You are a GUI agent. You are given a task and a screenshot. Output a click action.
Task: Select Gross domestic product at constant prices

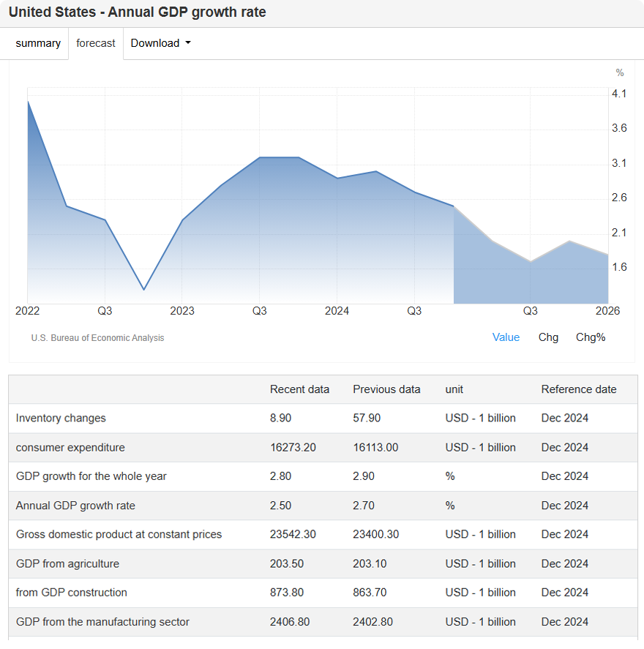[x=119, y=534]
